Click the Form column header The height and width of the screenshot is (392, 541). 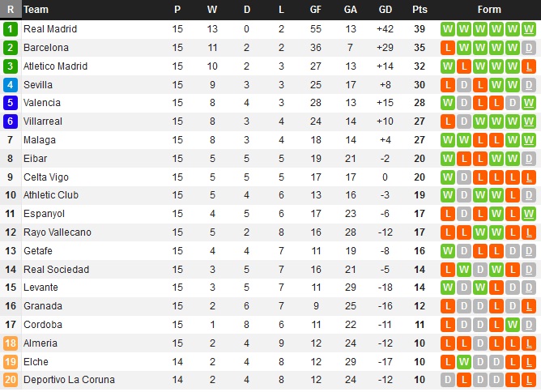[x=489, y=10]
